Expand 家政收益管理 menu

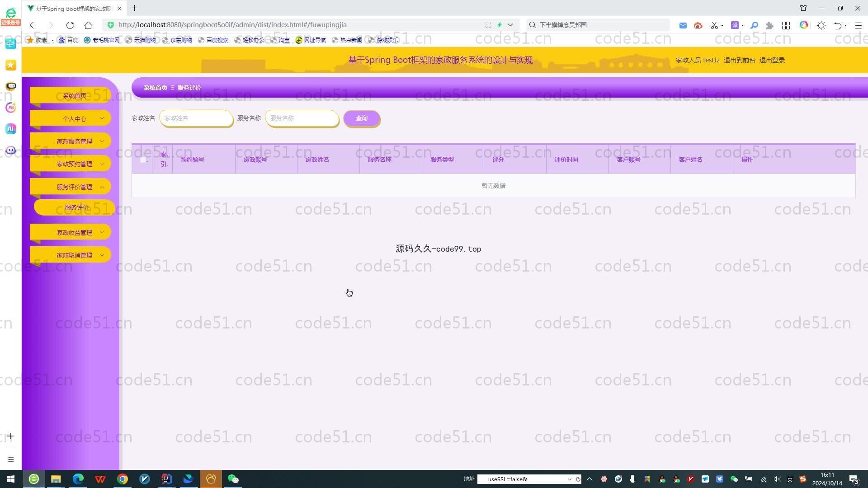pyautogui.click(x=70, y=232)
